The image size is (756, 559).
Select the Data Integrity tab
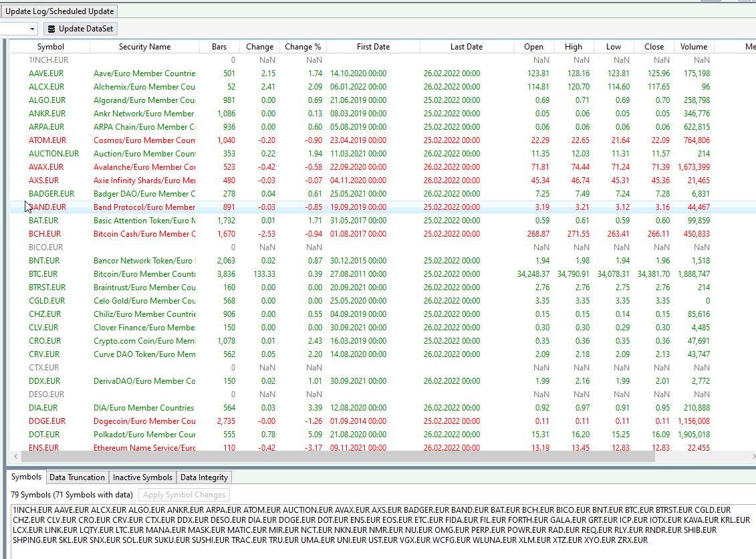pos(204,477)
